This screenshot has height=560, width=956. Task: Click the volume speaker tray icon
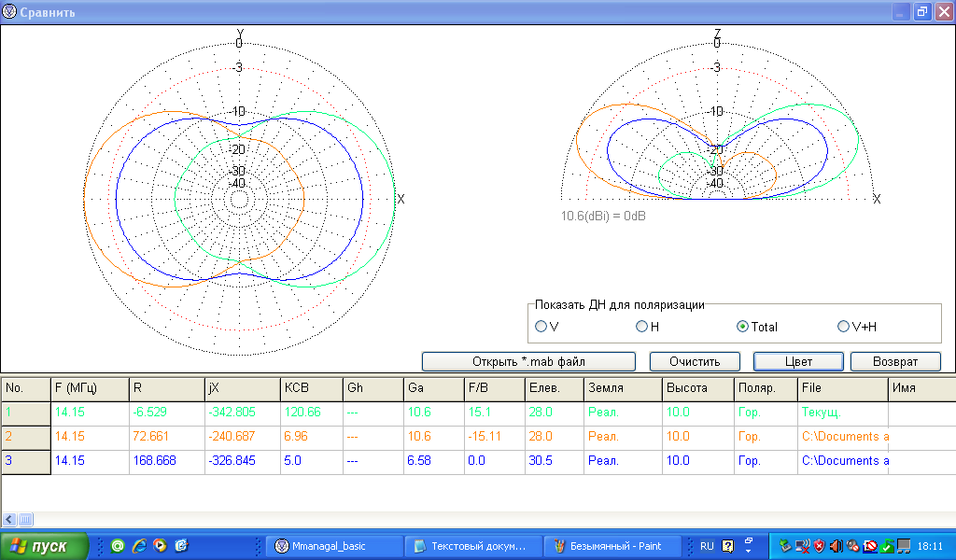pyautogui.click(x=836, y=546)
